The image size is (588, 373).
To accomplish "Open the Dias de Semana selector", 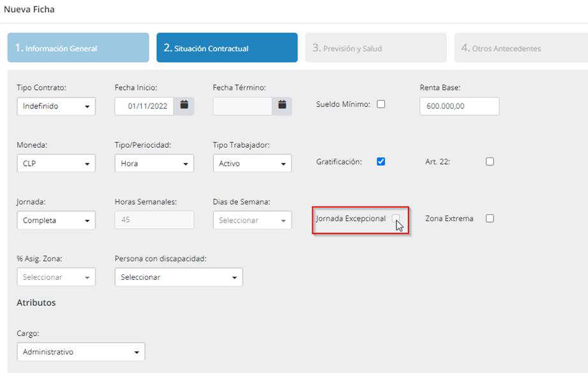I will pyautogui.click(x=252, y=221).
